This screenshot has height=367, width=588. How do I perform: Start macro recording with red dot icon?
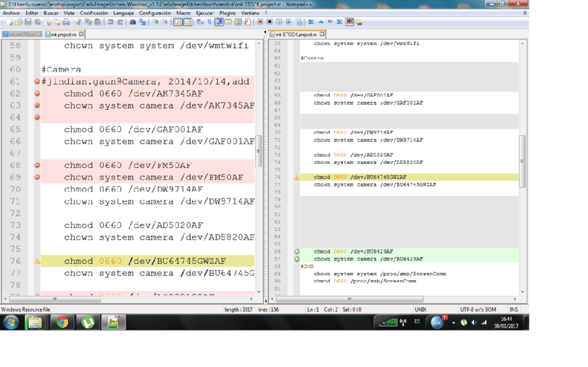pyautogui.click(x=260, y=22)
